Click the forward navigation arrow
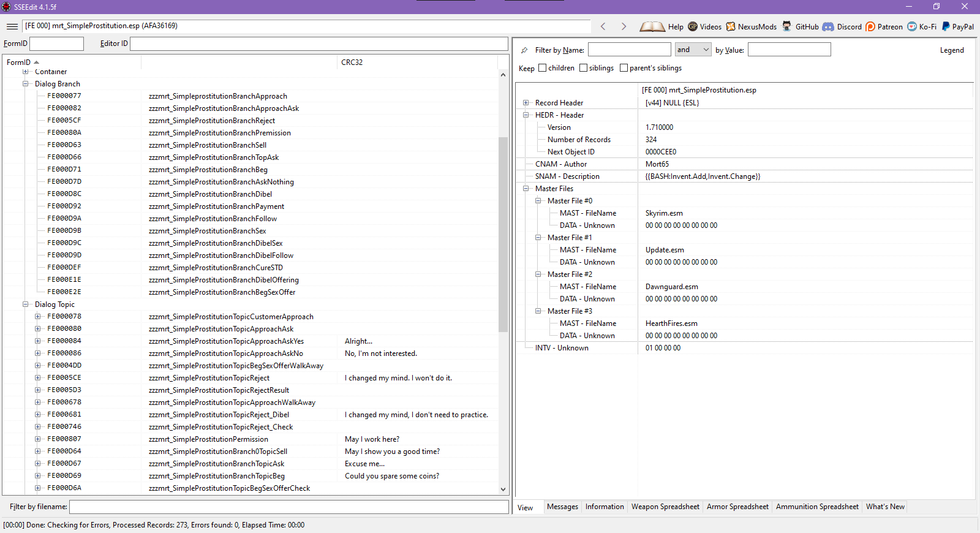The height and width of the screenshot is (533, 980). (x=624, y=26)
